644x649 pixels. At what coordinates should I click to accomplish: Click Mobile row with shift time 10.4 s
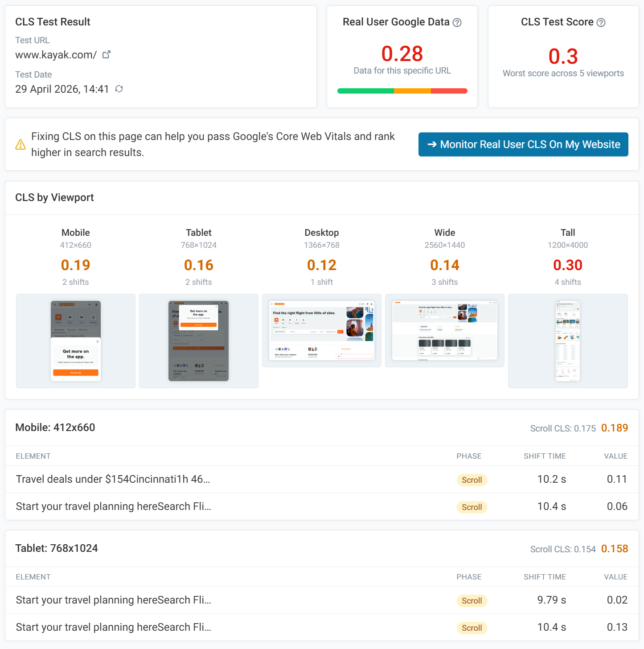click(x=322, y=506)
